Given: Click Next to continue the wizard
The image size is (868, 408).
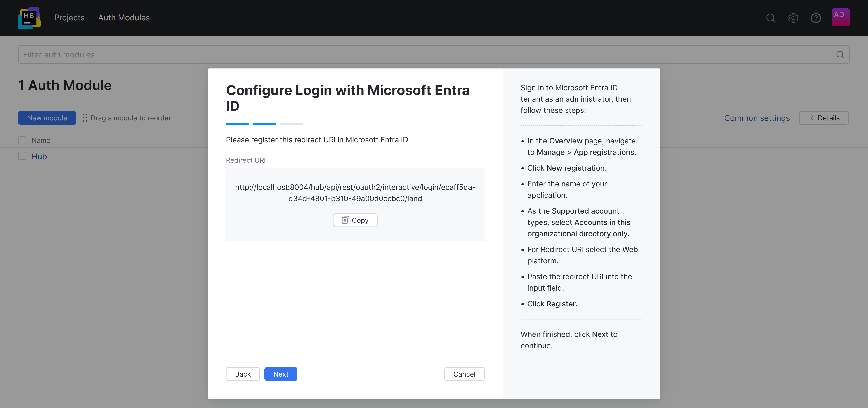Looking at the screenshot, I should [x=281, y=374].
